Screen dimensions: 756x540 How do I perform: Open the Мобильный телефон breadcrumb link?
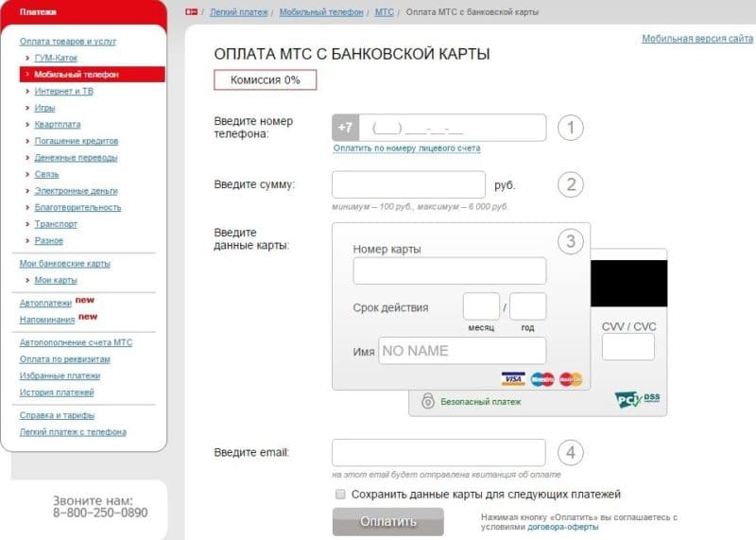[321, 12]
